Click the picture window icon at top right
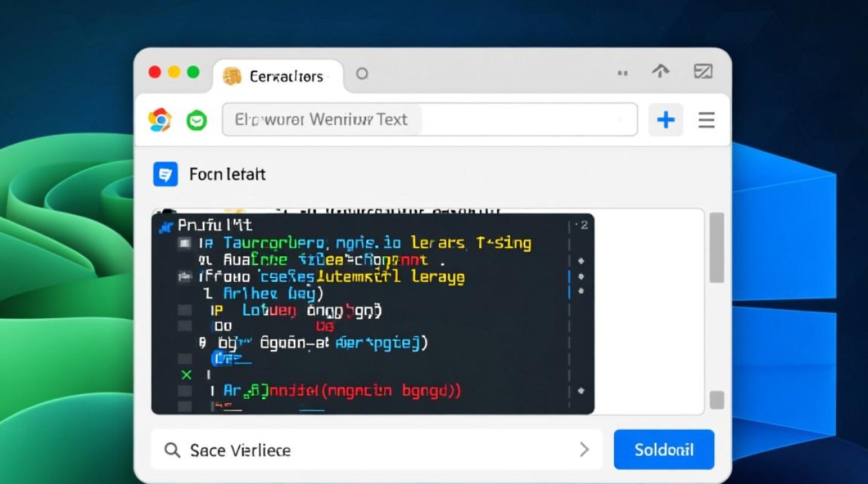 [703, 72]
